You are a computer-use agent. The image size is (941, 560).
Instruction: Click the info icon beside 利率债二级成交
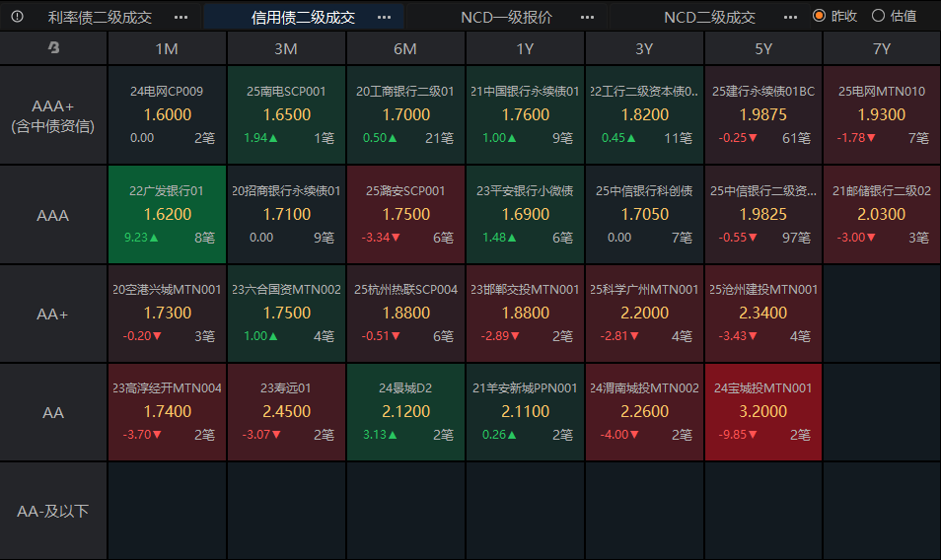[18, 17]
